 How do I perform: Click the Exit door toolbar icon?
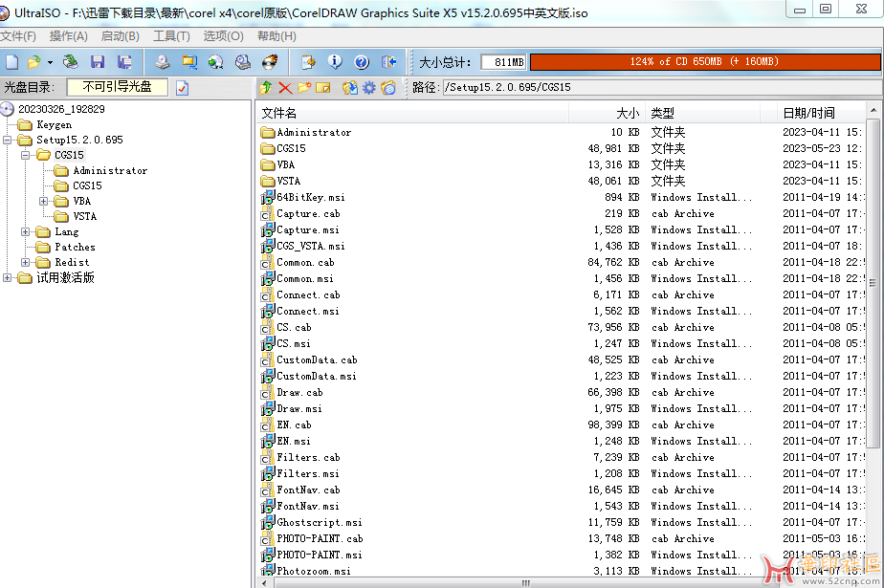pyautogui.click(x=389, y=62)
